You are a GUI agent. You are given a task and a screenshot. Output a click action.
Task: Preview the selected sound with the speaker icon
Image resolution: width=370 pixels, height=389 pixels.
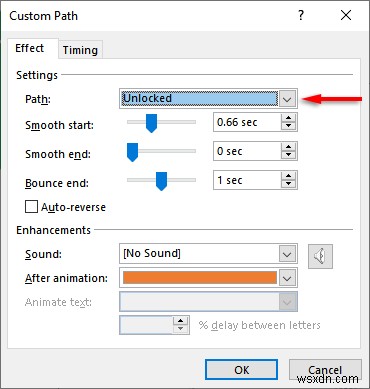[x=320, y=256]
